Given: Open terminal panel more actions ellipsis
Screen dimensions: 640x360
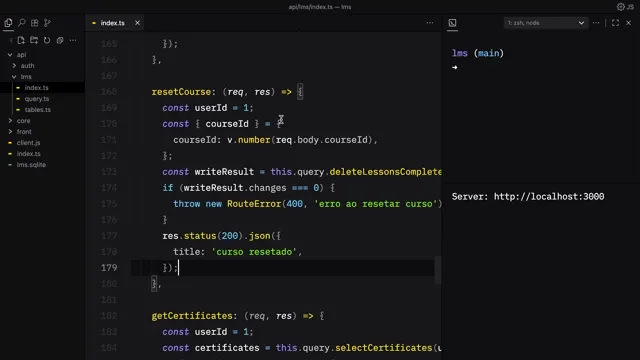Looking at the screenshot, I should tap(596, 23).
